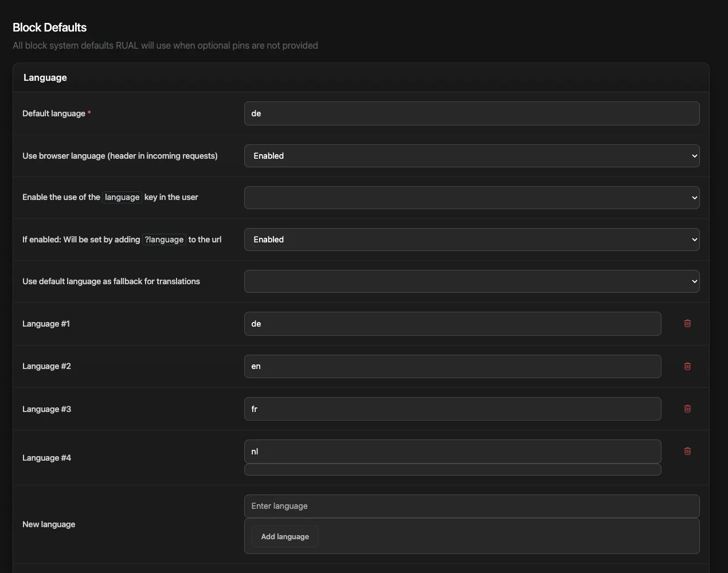This screenshot has height=573, width=728.
Task: Remove Language #2 with its trash icon
Action: [x=687, y=366]
